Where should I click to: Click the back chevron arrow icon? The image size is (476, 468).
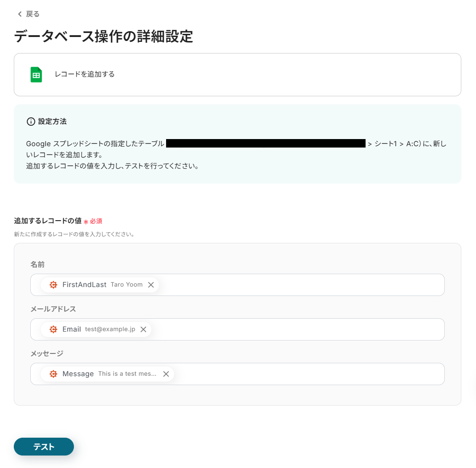click(x=20, y=14)
